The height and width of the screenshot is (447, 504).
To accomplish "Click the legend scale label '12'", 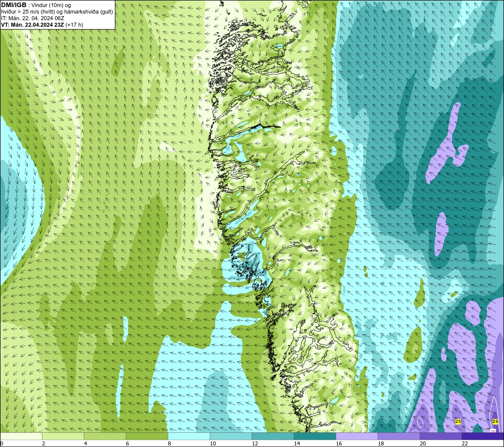I will point(255,443).
